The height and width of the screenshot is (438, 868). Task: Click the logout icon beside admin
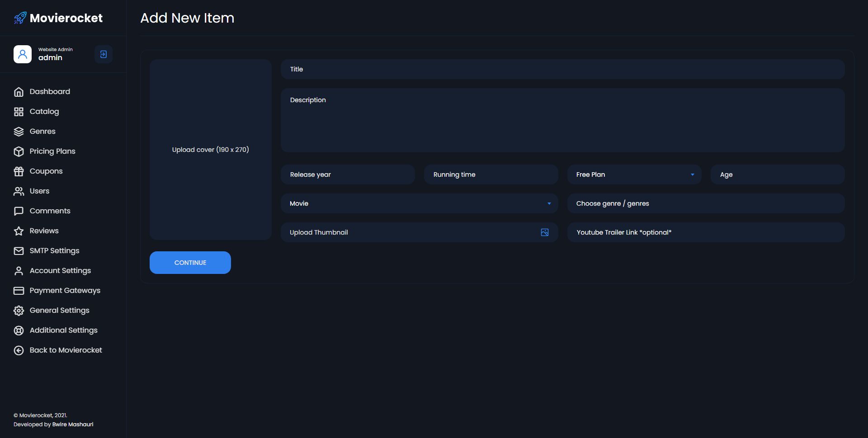tap(104, 54)
